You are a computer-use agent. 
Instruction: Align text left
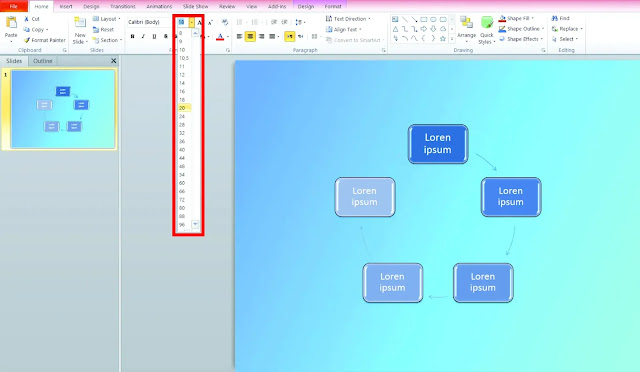click(239, 36)
